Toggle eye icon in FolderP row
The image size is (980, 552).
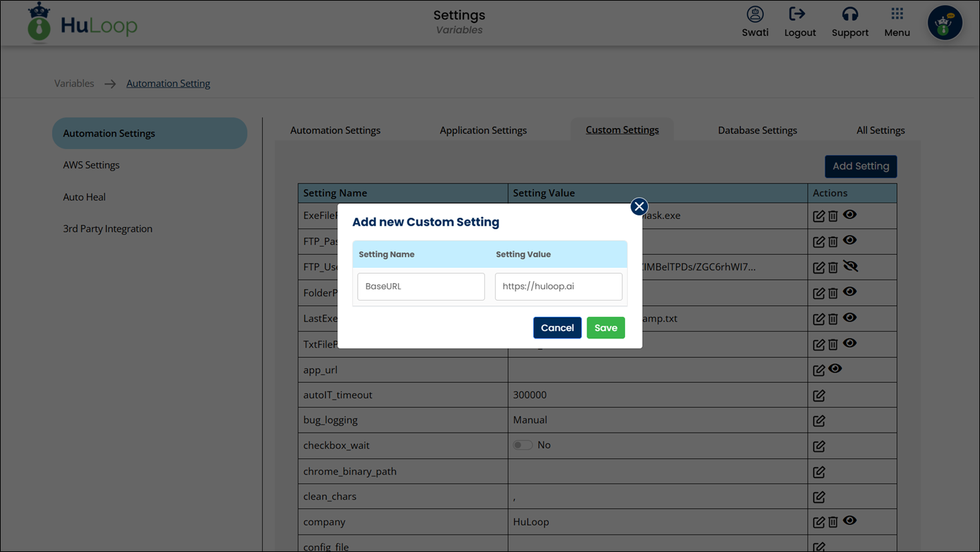[x=850, y=291]
